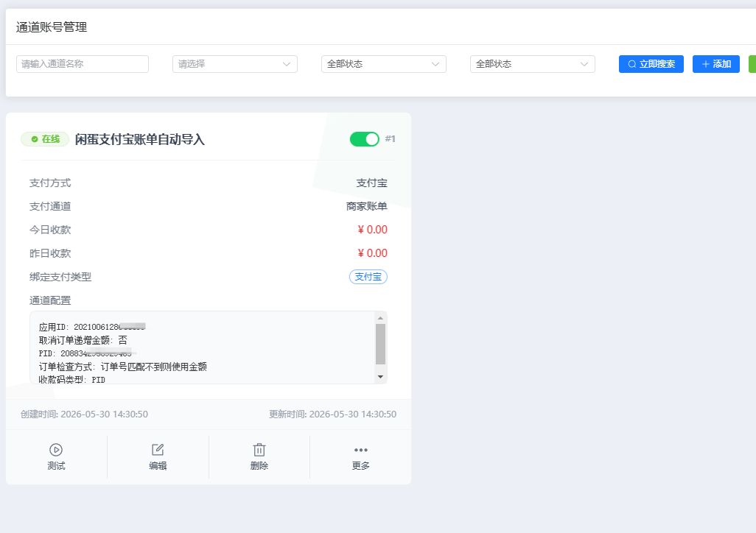
Task: Click the 应用ID config line
Action: click(92, 327)
